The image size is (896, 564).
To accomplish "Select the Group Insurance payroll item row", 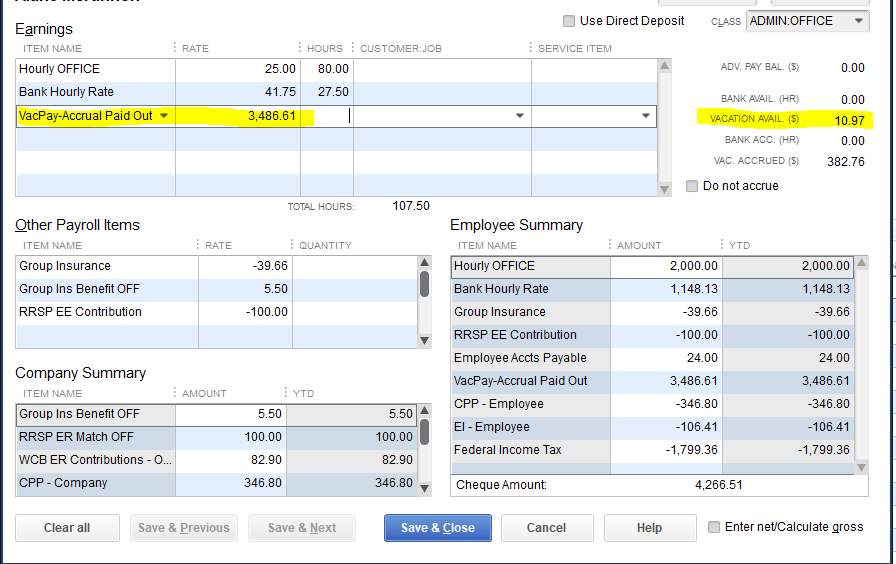I will [107, 266].
